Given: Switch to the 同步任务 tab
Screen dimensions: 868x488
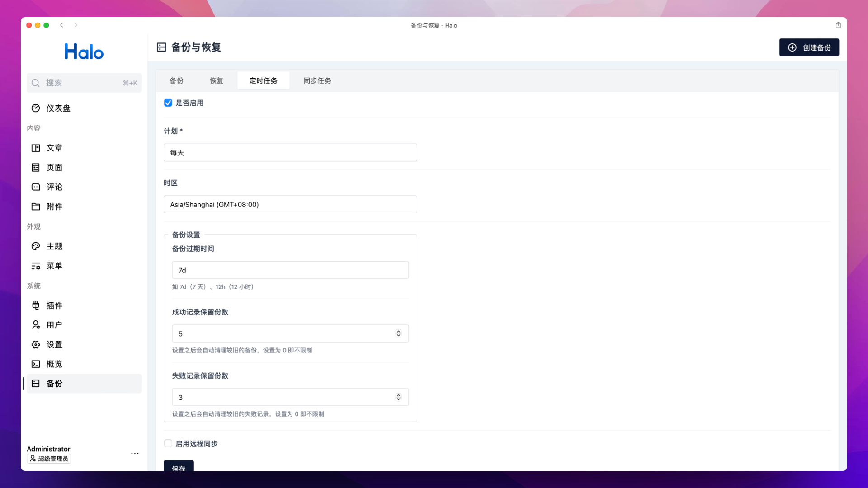Looking at the screenshot, I should pos(317,81).
